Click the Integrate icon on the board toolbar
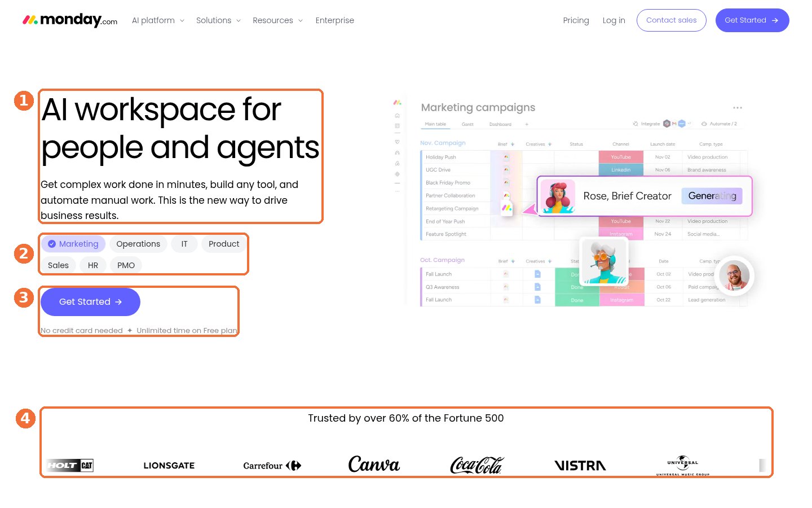The width and height of the screenshot is (812, 508). pyautogui.click(x=636, y=124)
